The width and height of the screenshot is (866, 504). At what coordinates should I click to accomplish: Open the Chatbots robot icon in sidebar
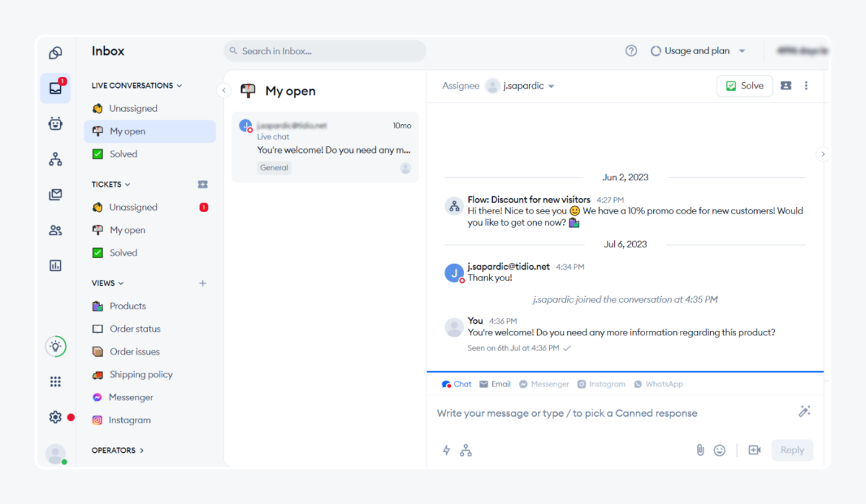[56, 123]
